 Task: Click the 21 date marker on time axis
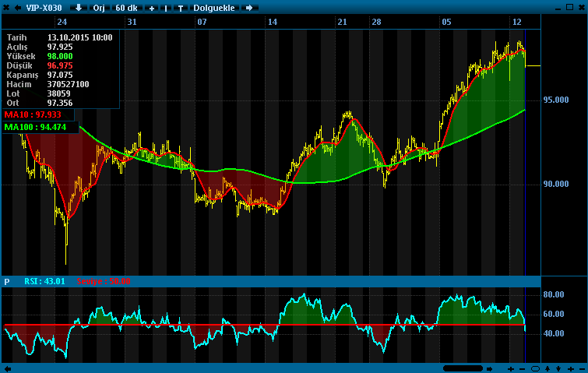click(343, 22)
